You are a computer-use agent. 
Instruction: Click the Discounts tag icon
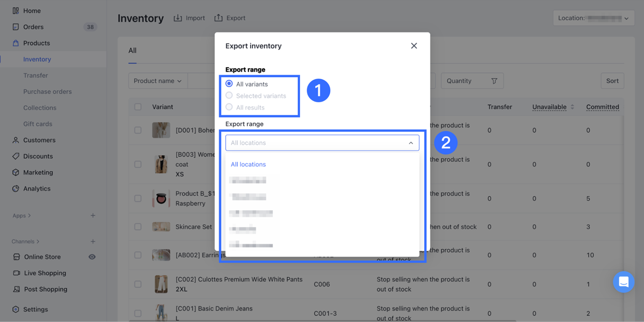16,156
